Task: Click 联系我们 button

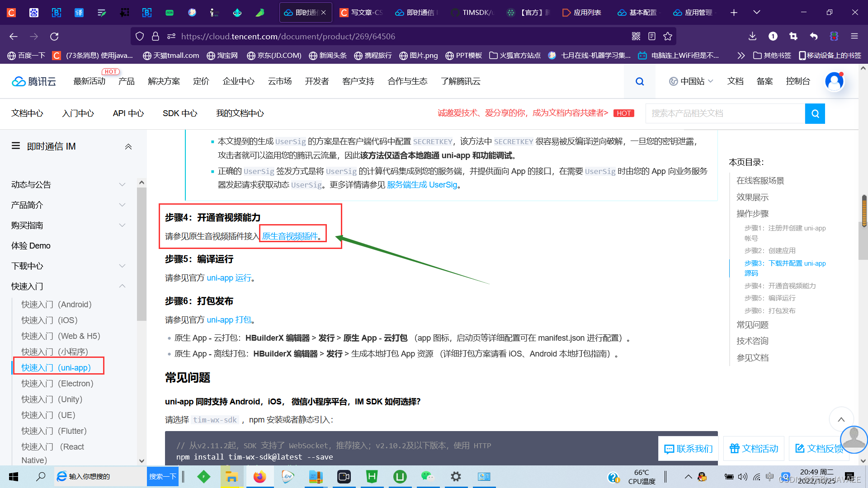Action: tap(688, 449)
